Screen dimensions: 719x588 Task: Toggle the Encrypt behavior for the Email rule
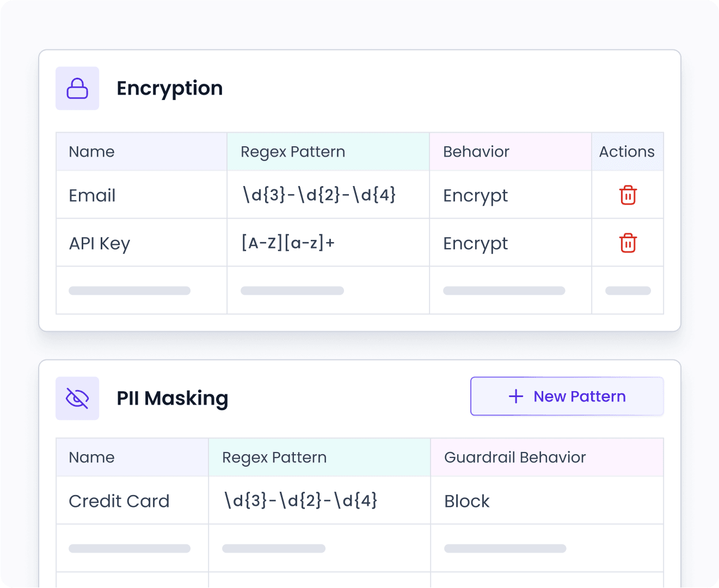(x=475, y=195)
